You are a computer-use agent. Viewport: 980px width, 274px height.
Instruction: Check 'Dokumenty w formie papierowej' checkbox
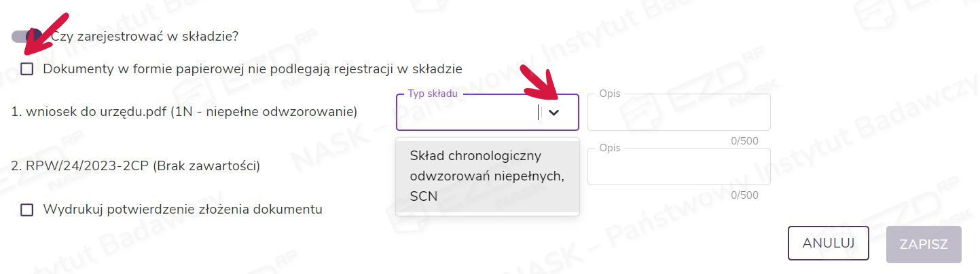click(27, 68)
